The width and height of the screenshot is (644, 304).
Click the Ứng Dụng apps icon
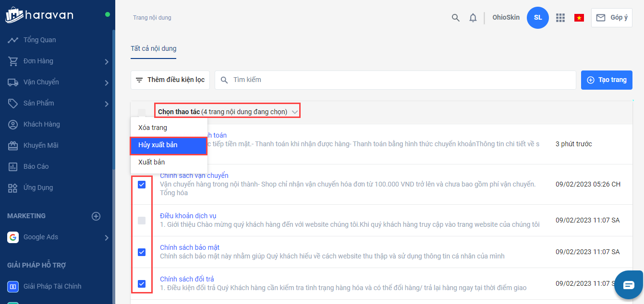[x=13, y=187]
